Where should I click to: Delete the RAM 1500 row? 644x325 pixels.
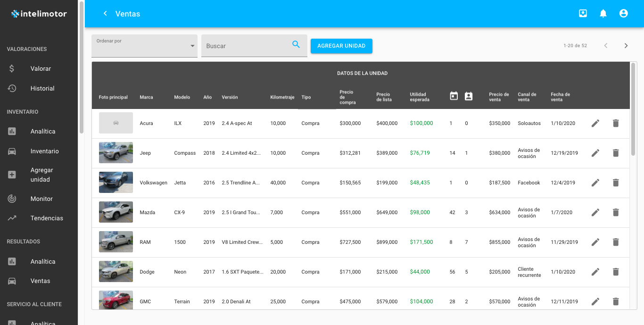(615, 242)
